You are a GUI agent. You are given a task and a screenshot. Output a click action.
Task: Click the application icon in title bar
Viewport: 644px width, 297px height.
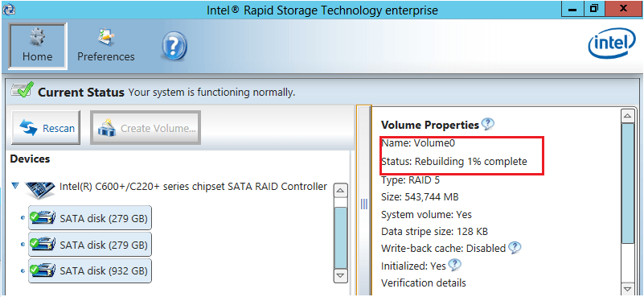coord(6,9)
